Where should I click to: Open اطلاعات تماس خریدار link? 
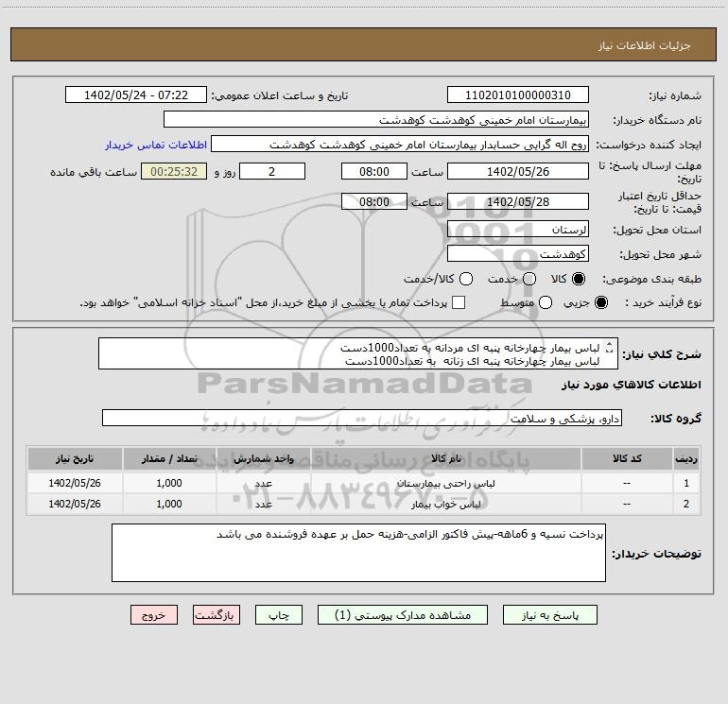[156, 145]
